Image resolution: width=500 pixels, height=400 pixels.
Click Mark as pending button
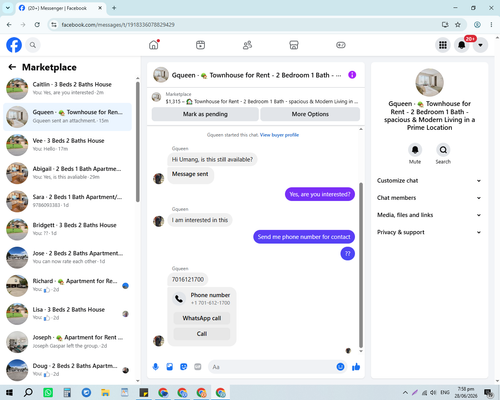tap(205, 114)
